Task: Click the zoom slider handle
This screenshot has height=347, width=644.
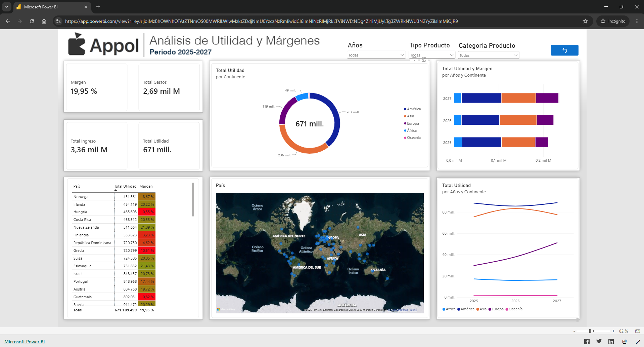Action: tap(590, 331)
